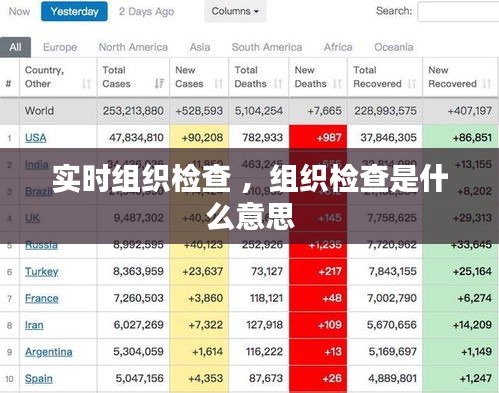This screenshot has height=393, width=499.
Task: Click the Search input field
Action: coord(458,12)
